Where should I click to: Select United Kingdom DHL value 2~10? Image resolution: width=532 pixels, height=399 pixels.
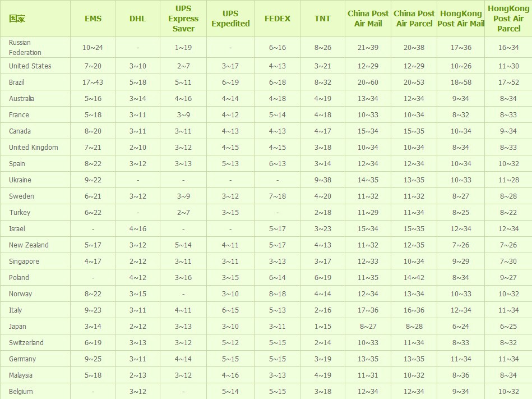click(x=138, y=148)
